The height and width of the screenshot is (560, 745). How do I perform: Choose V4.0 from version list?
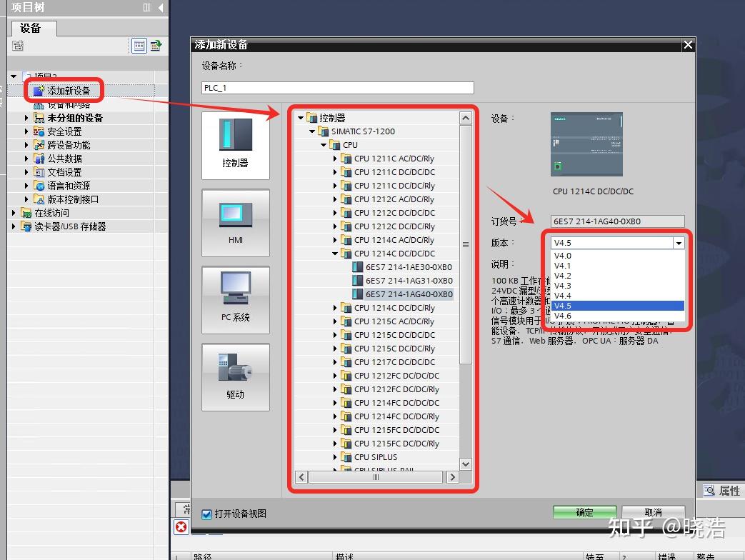618,256
